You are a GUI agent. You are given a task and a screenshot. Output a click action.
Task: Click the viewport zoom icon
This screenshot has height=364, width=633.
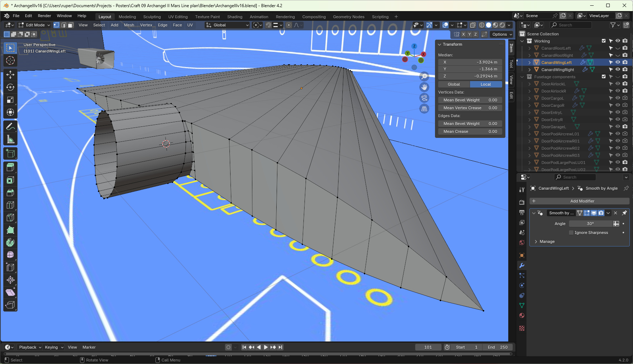pyautogui.click(x=424, y=76)
